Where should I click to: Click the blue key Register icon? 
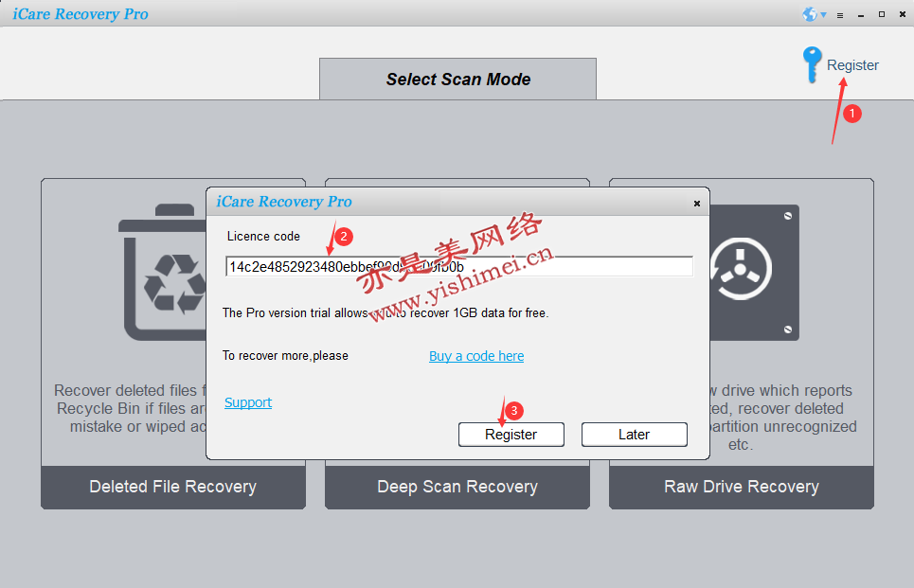[x=812, y=64]
